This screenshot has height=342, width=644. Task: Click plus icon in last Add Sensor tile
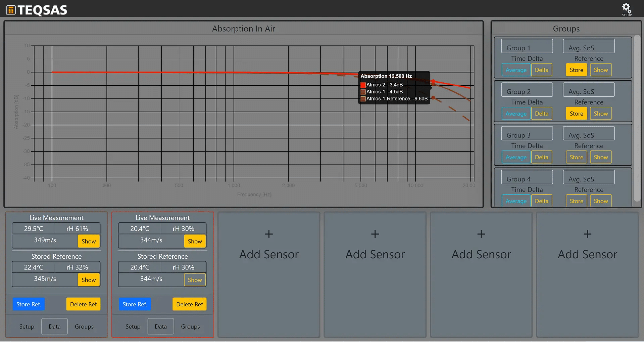coord(587,234)
